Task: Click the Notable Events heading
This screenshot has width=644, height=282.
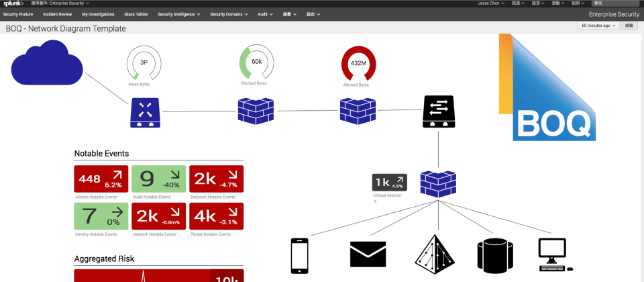Action: pos(101,154)
